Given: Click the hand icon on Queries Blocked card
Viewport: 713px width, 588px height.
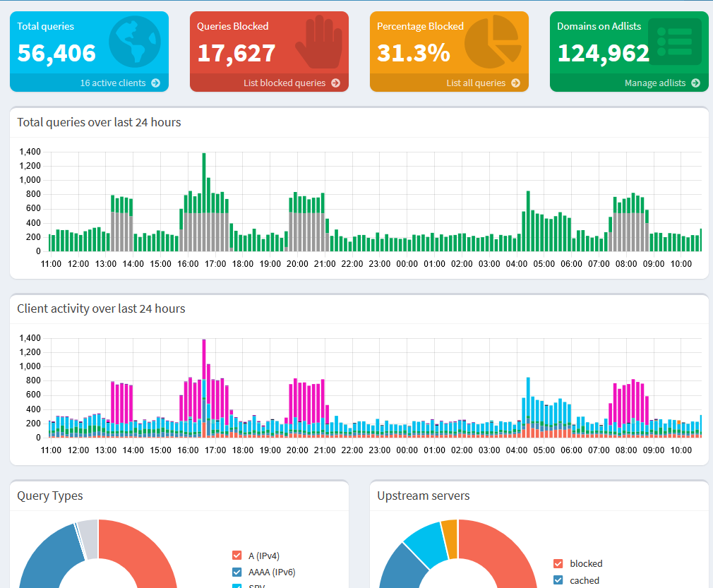Looking at the screenshot, I should [317, 42].
